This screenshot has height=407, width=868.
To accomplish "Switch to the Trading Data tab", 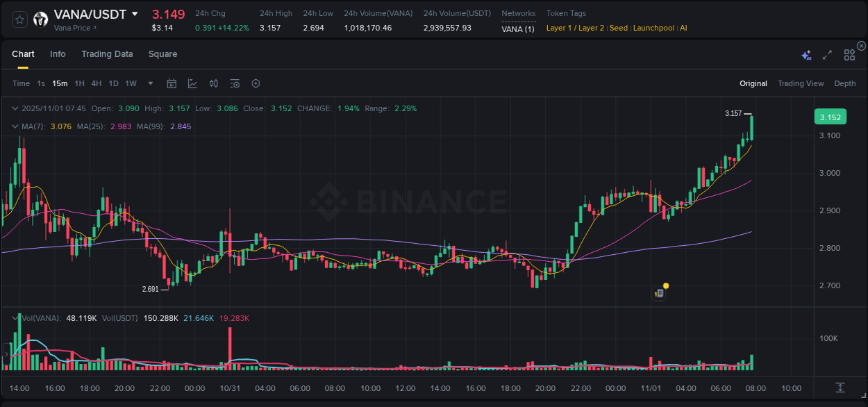I will [x=107, y=53].
